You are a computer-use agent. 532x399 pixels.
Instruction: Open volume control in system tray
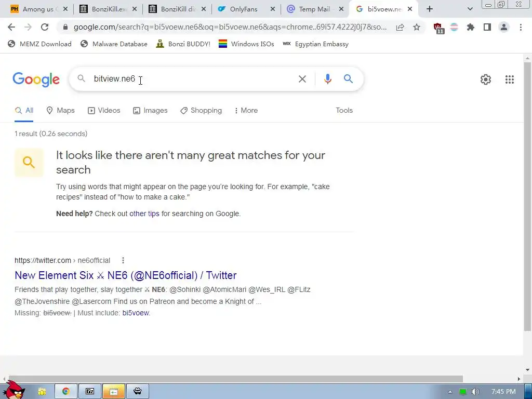point(475,392)
